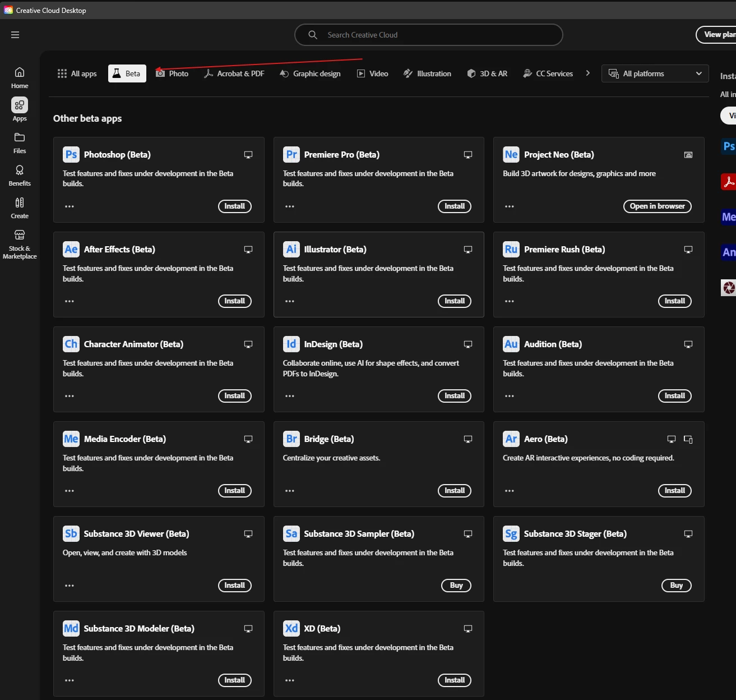
Task: Buy Substance 3D Sampler (Beta)
Action: point(456,586)
